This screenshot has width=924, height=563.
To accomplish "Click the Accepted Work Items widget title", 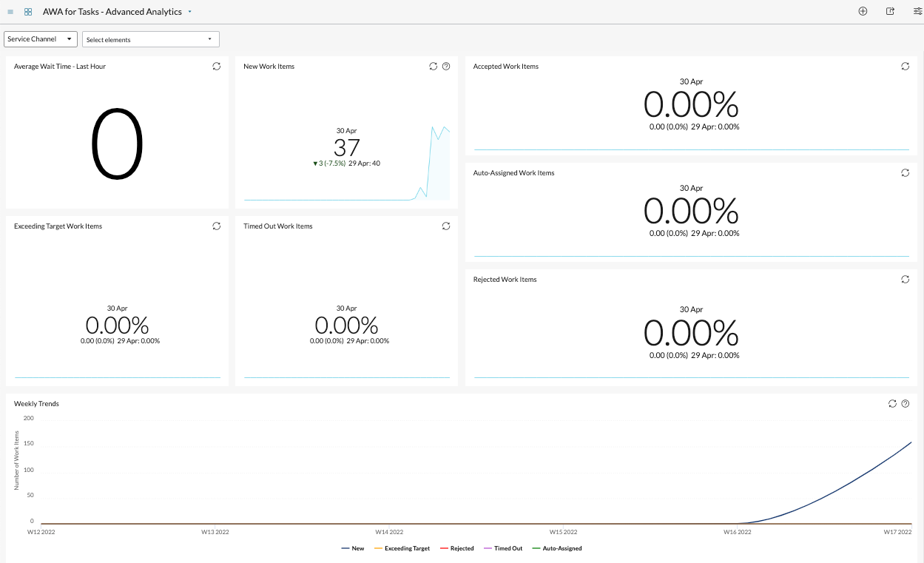I will coord(506,67).
